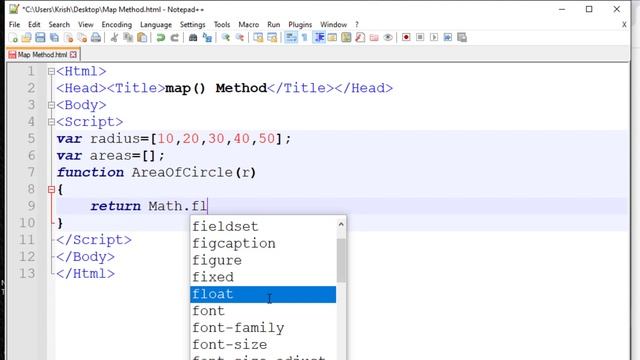This screenshot has height=360, width=640.
Task: Click the Save All toolbar icon
Action: coord(54,38)
